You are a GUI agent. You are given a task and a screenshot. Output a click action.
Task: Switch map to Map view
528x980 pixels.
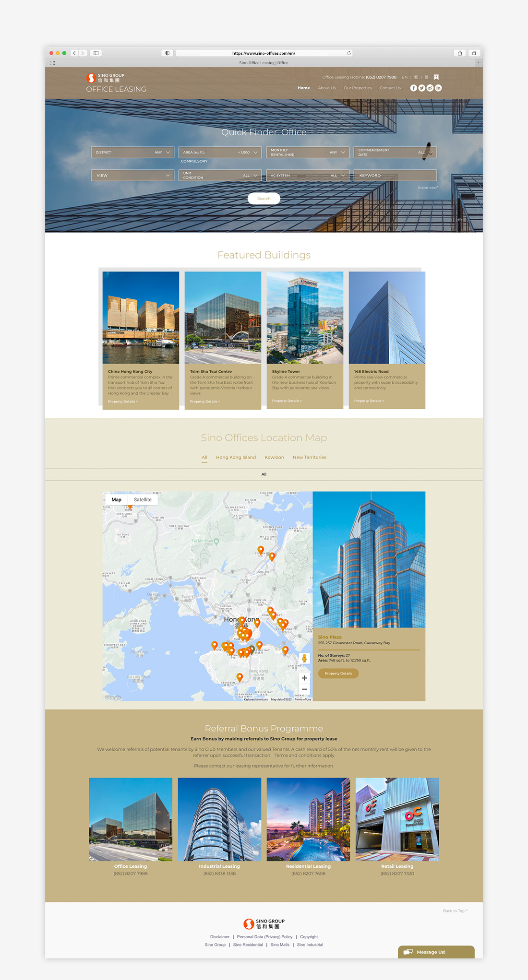(x=117, y=499)
